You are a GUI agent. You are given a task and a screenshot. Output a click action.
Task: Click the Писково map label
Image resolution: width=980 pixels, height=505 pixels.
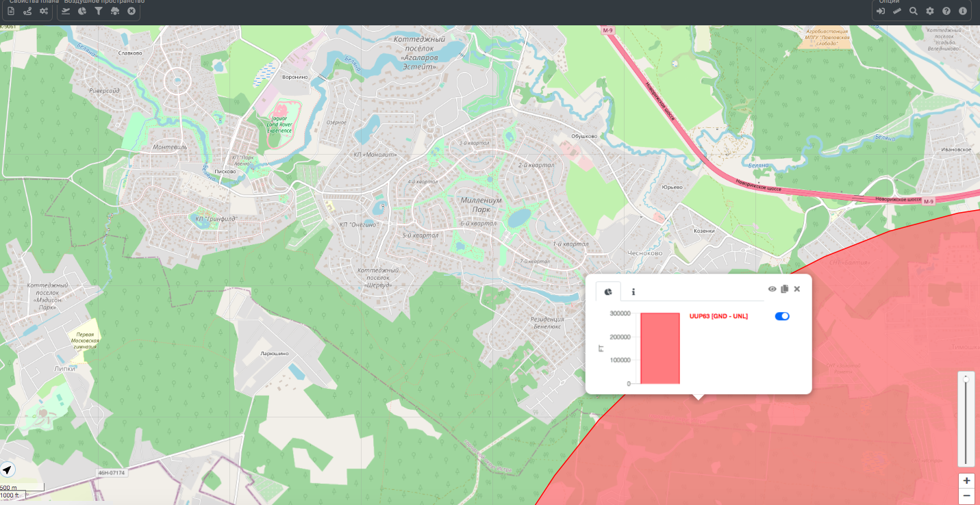tap(225, 171)
